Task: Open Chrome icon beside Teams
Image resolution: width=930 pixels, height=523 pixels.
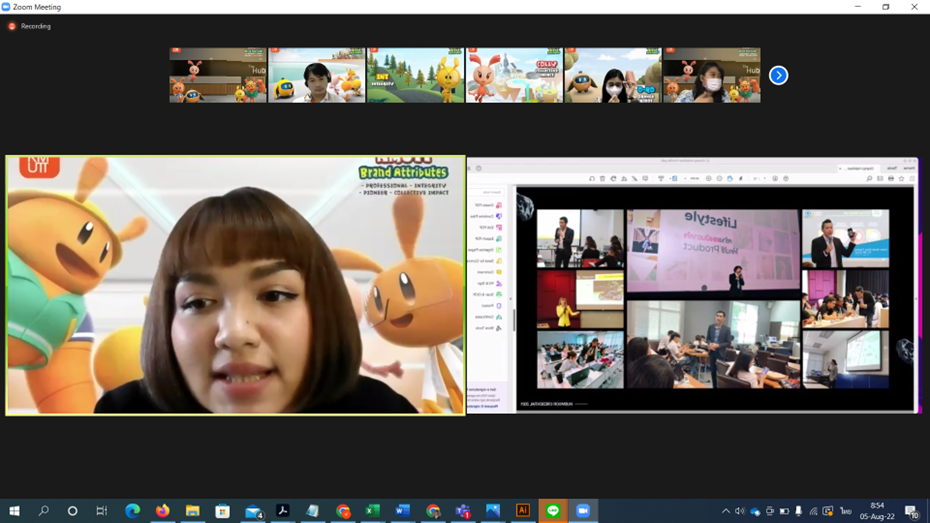Action: (433, 511)
